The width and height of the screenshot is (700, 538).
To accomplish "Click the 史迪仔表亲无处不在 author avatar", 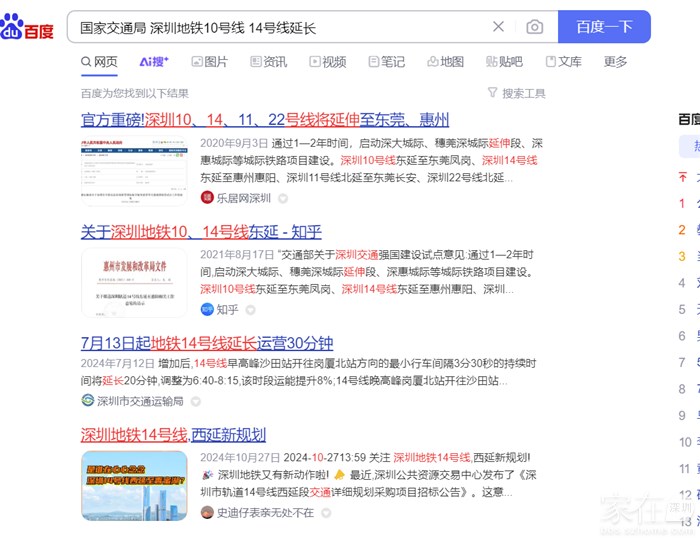I will pos(207,512).
